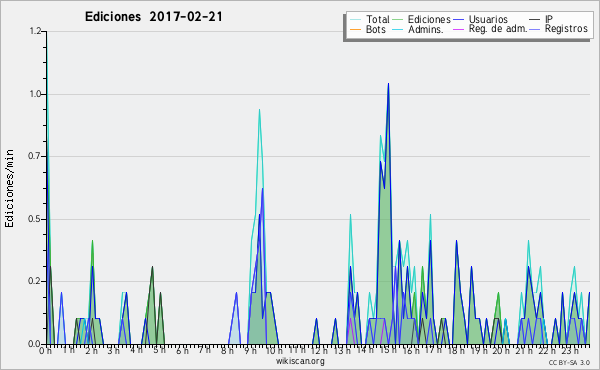The width and height of the screenshot is (600, 370).
Task: Click the 'Total' legend label
Action: (x=378, y=19)
